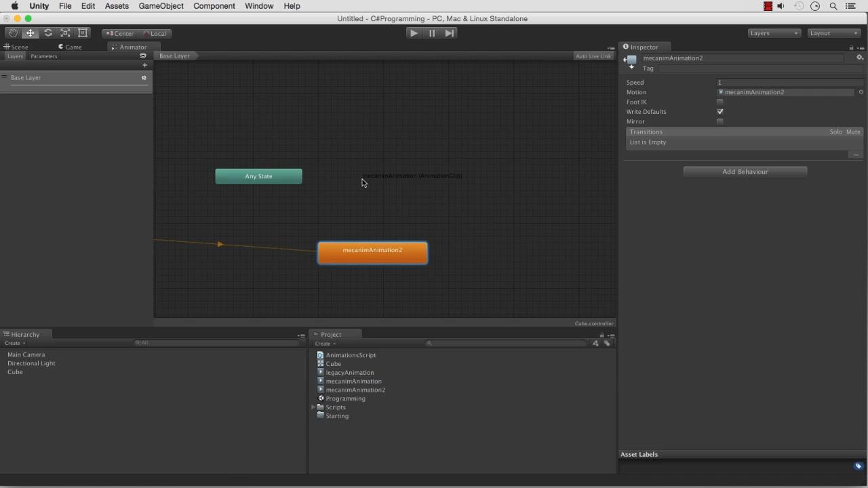
Task: Open the Layout dropdown
Action: pos(834,33)
